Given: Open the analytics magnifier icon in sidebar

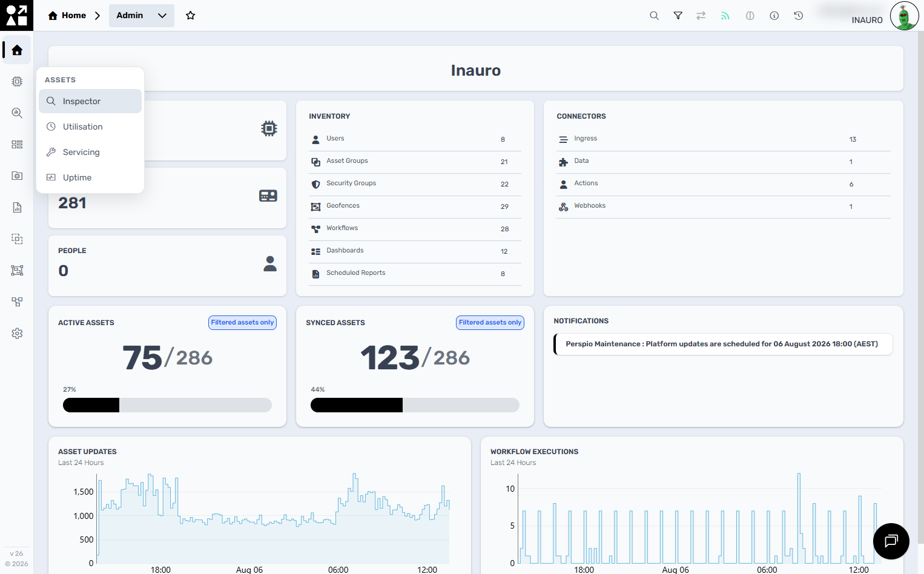Looking at the screenshot, I should pos(17,113).
